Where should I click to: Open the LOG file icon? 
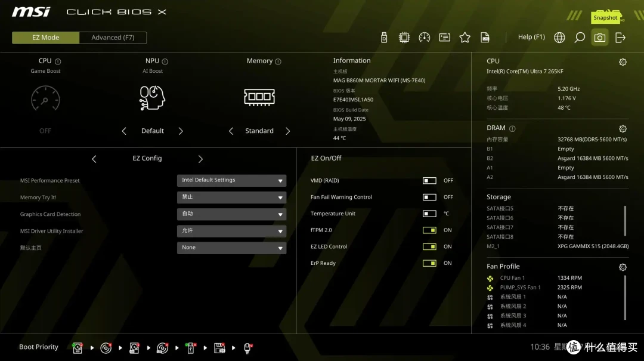coord(485,38)
